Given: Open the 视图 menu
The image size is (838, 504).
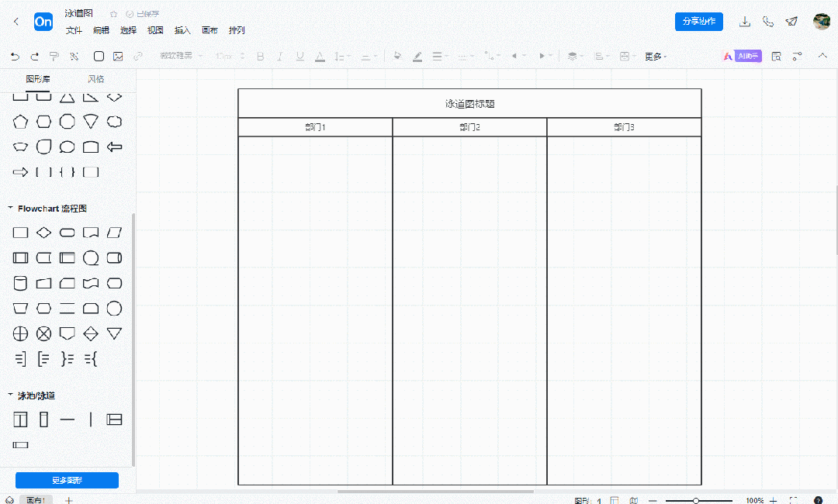Looking at the screenshot, I should [155, 30].
